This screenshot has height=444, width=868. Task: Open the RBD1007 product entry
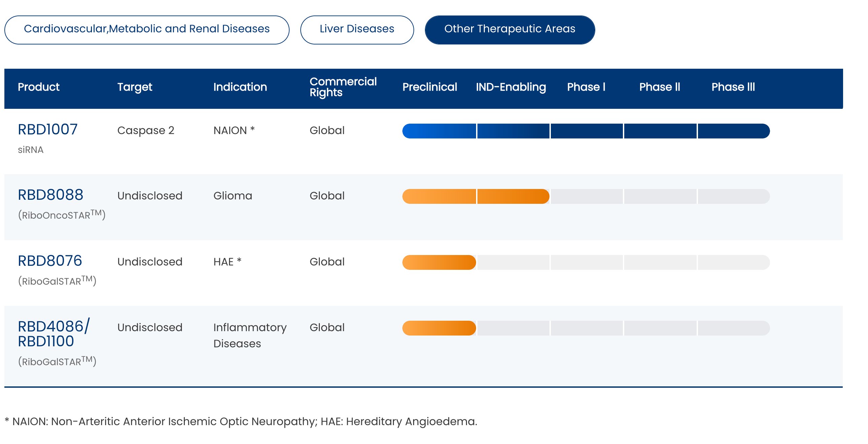pos(47,129)
